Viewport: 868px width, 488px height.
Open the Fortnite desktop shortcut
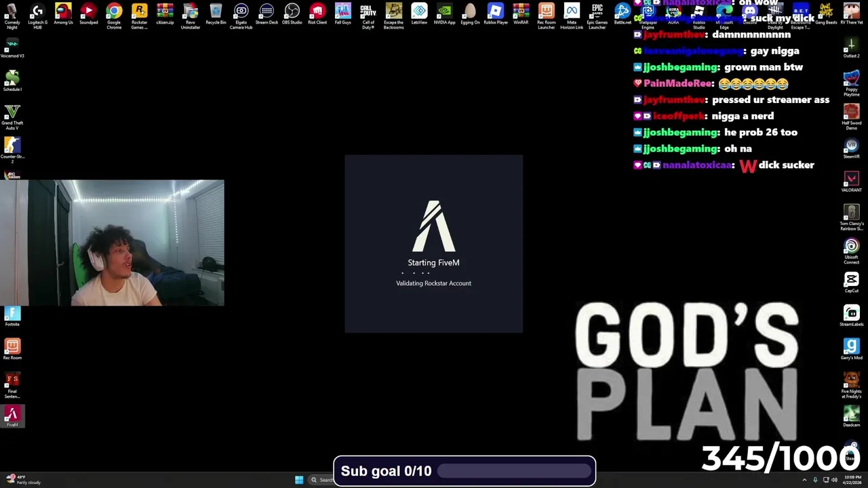[12, 317]
